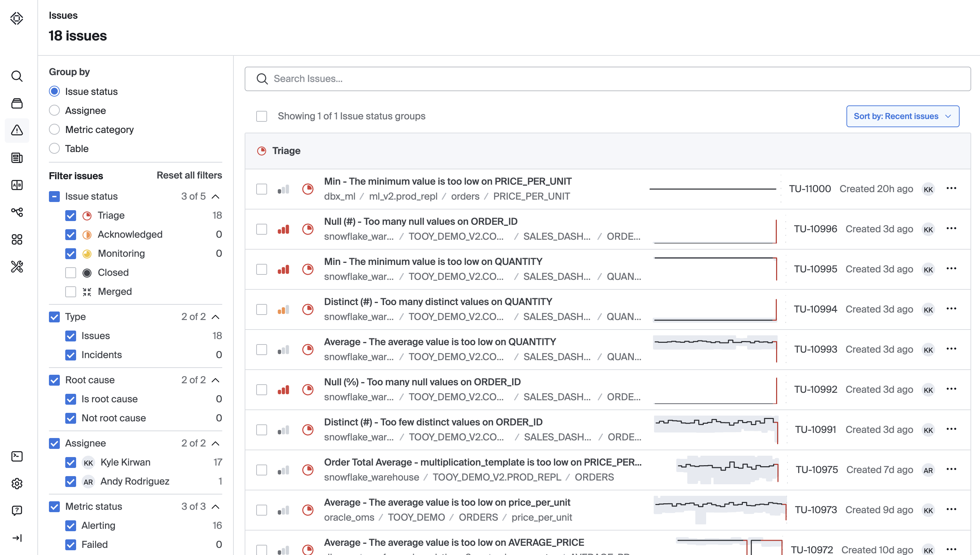Open the issues alert triangle nav item
980x555 pixels.
coord(17,130)
